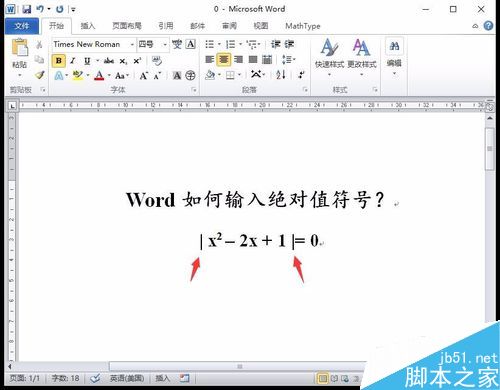Viewport: 500px width, 390px height.
Task: Switch to the MathType tab
Action: 303,26
